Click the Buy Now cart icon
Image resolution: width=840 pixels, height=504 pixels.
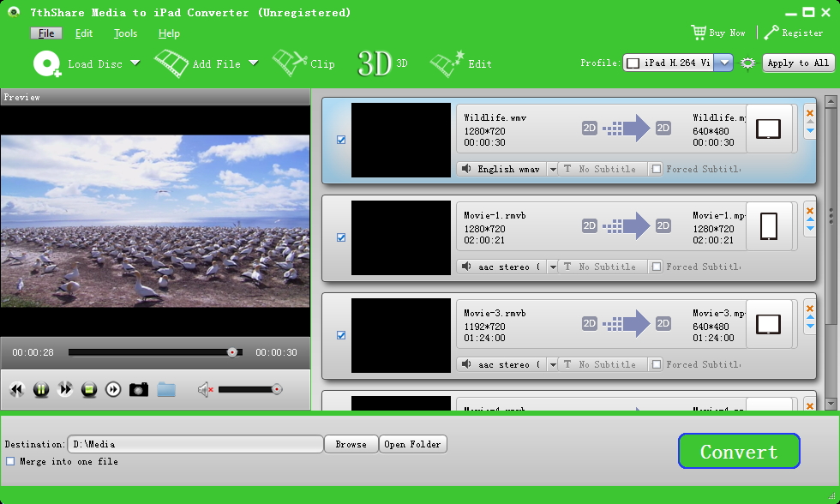[699, 33]
